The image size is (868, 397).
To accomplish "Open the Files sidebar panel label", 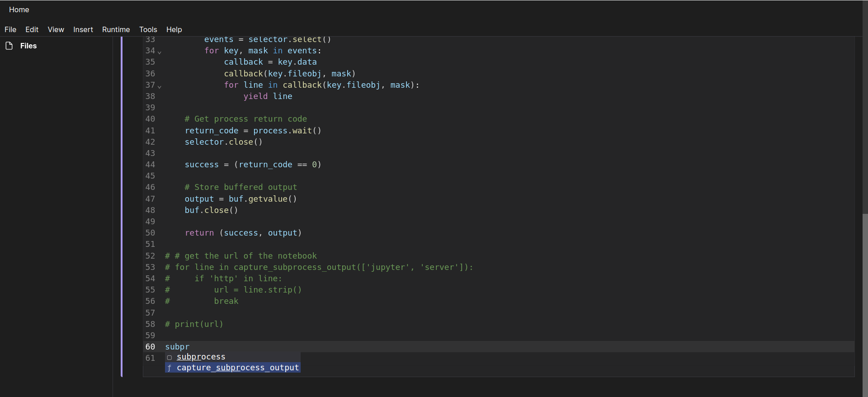I will coord(28,46).
